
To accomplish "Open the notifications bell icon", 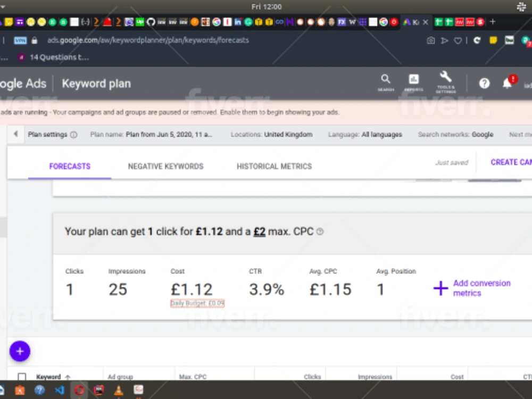I will 507,83.
